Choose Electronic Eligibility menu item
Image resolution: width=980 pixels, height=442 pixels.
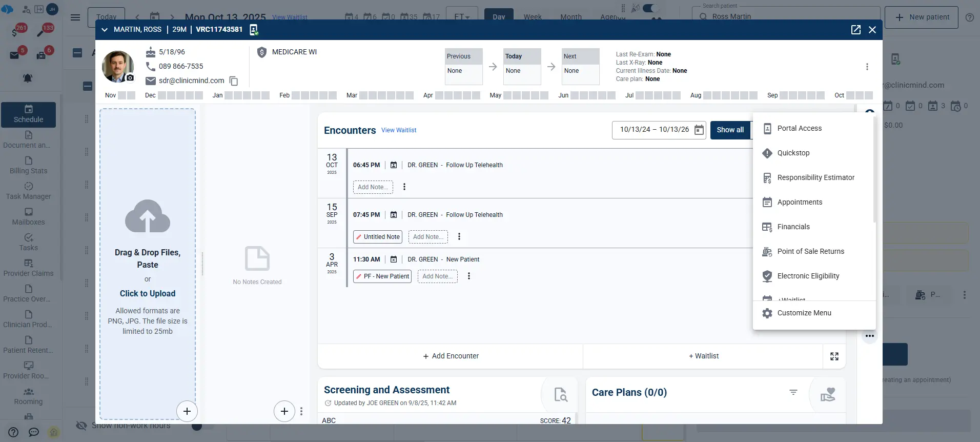click(x=808, y=276)
